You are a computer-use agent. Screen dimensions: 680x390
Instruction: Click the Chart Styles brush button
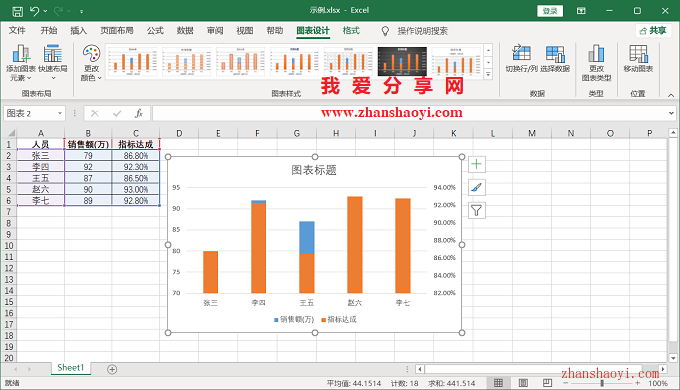(476, 187)
